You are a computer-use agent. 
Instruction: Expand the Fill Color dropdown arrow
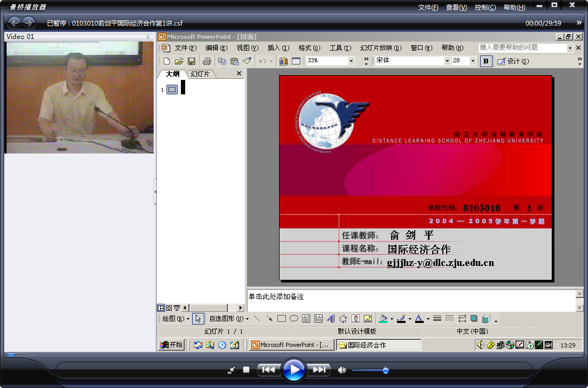click(392, 319)
